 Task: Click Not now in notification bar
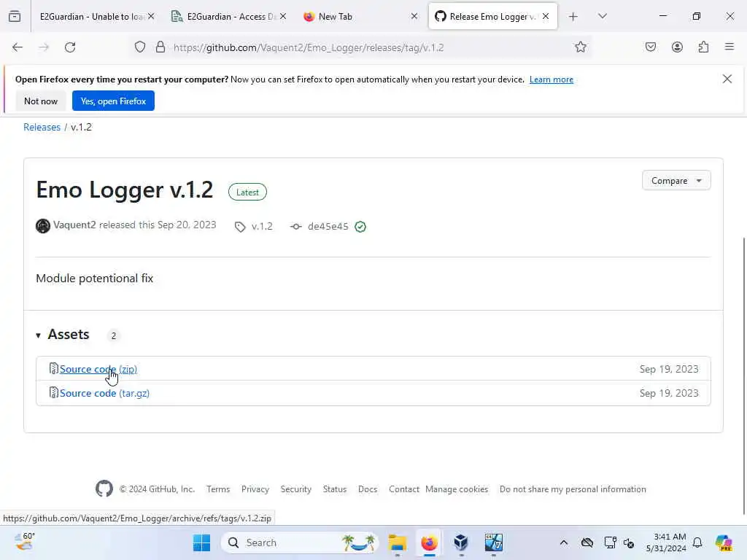pos(41,101)
